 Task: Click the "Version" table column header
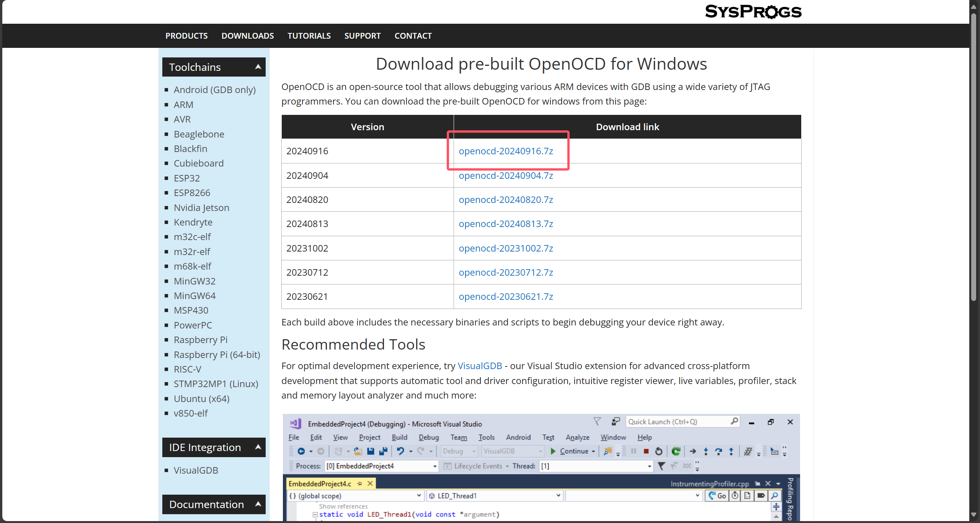(367, 127)
